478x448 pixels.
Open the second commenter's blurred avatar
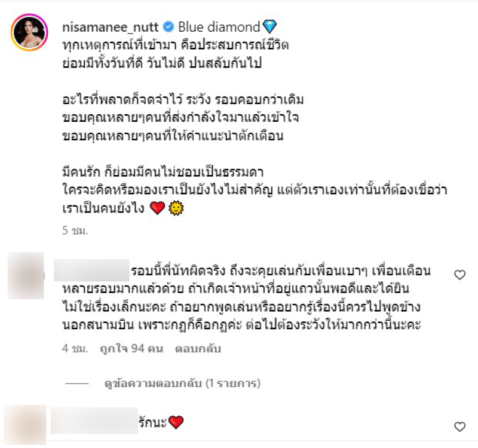click(26, 425)
